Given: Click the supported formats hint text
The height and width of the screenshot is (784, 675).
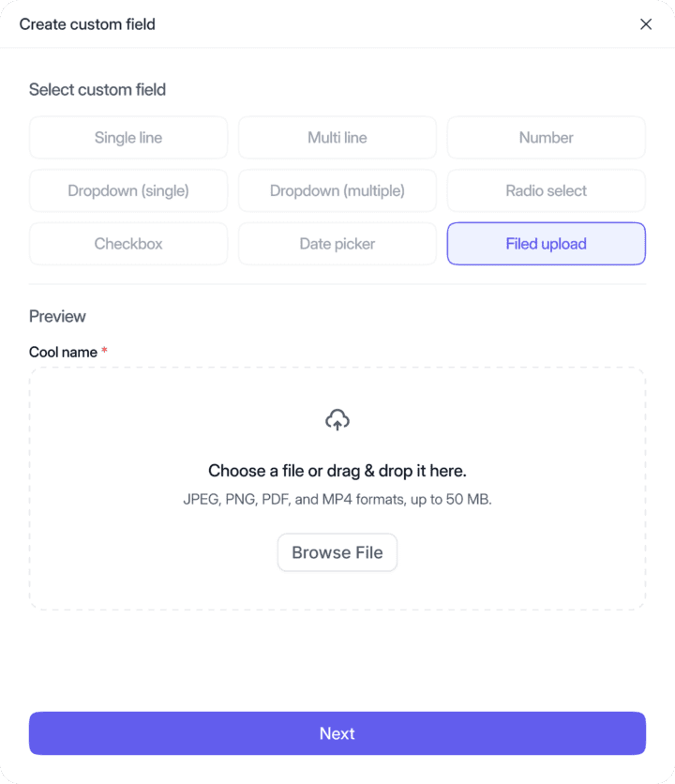Looking at the screenshot, I should pyautogui.click(x=337, y=500).
